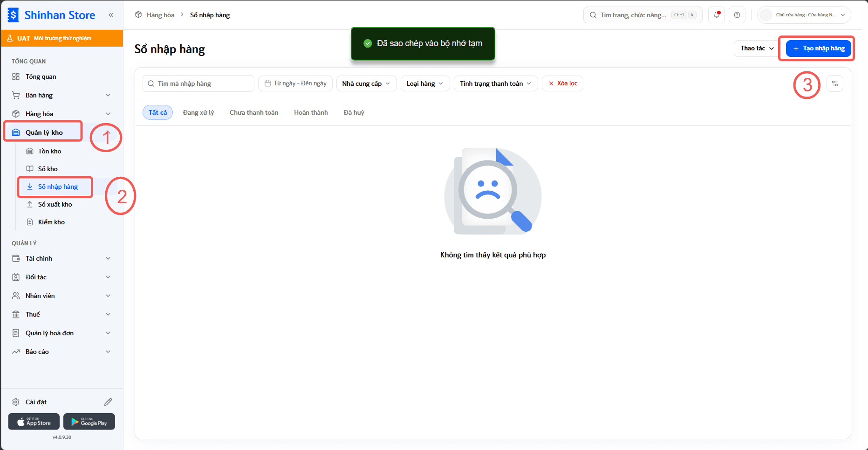868x450 pixels.
Task: Open Kiểm kho stock check page
Action: pos(69,222)
